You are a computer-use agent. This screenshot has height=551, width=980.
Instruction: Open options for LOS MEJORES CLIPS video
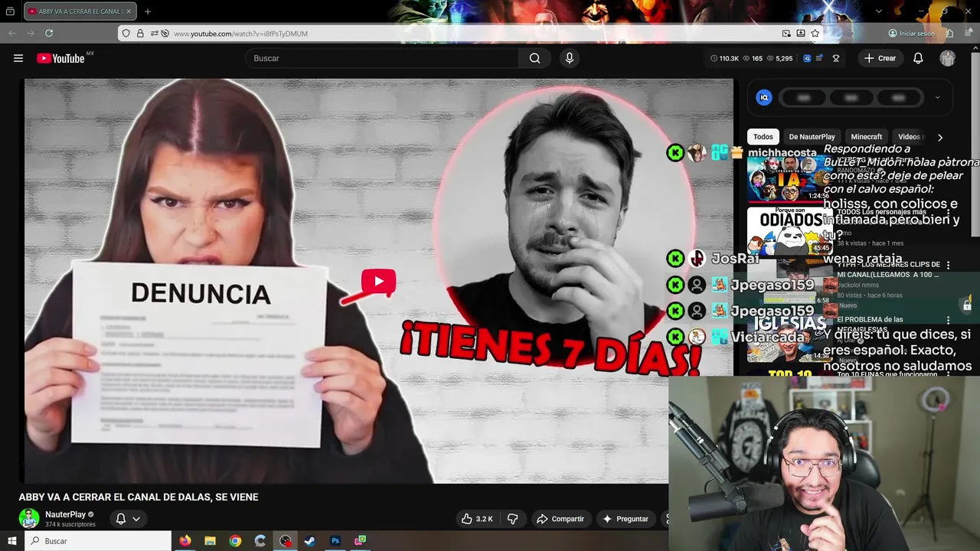(949, 266)
